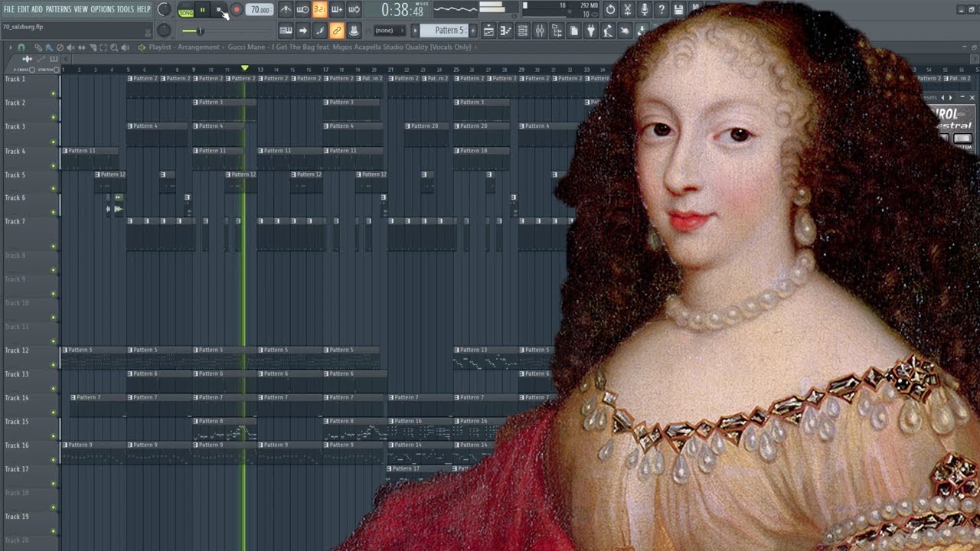Click the tempo tapper icon
The width and height of the screenshot is (980, 551).
607,31
